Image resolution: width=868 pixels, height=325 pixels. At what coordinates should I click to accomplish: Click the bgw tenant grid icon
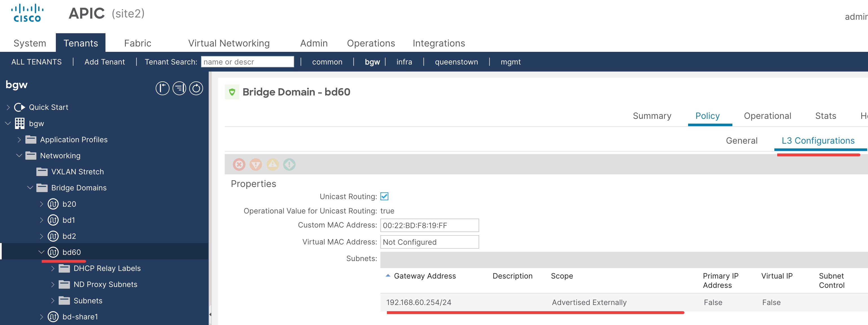tap(19, 123)
